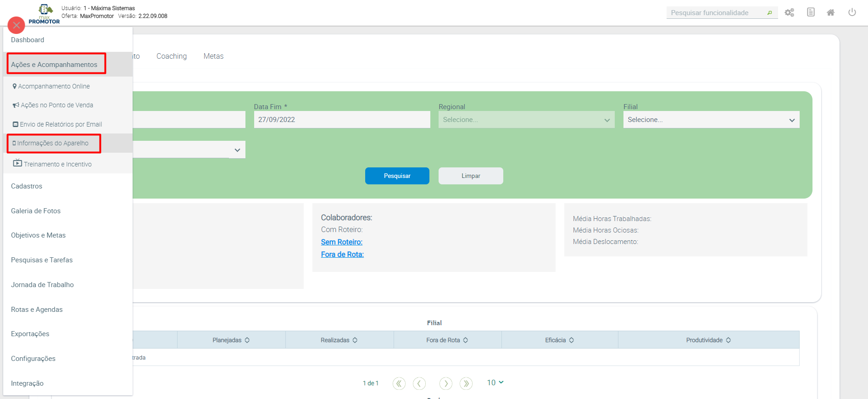This screenshot has height=399, width=868.
Task: Open the Filial dropdown
Action: [711, 120]
